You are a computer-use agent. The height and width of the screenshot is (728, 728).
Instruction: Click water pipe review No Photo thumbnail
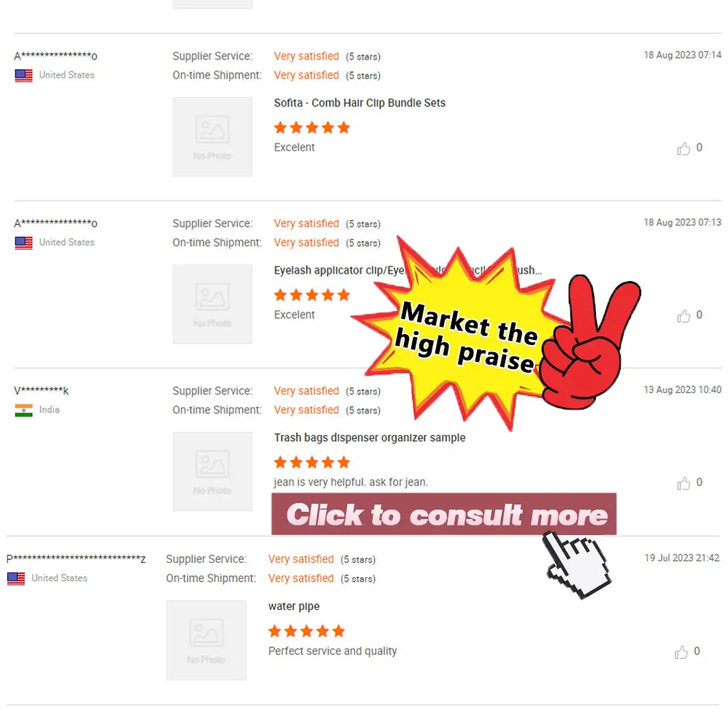(206, 640)
